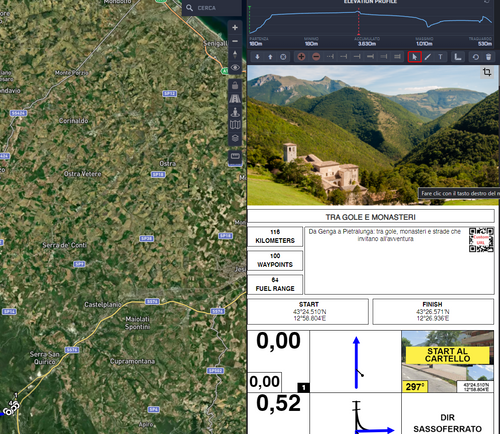Remove element with red minus icon

coord(316,57)
